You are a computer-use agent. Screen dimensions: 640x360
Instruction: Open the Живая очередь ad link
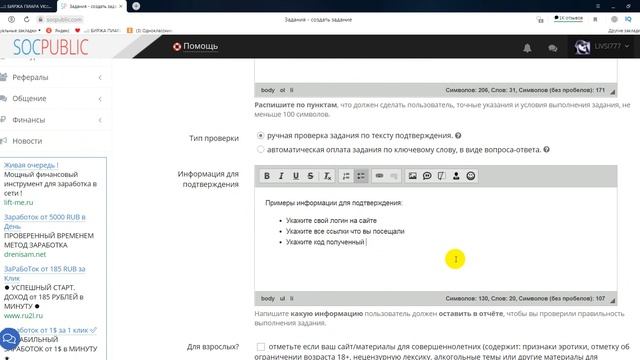[x=31, y=165]
